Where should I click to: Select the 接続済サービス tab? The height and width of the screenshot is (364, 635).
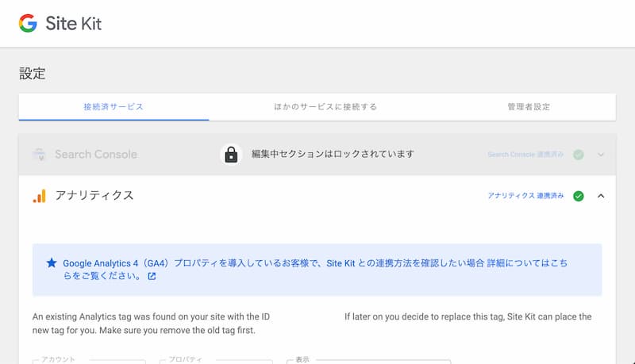(x=114, y=107)
